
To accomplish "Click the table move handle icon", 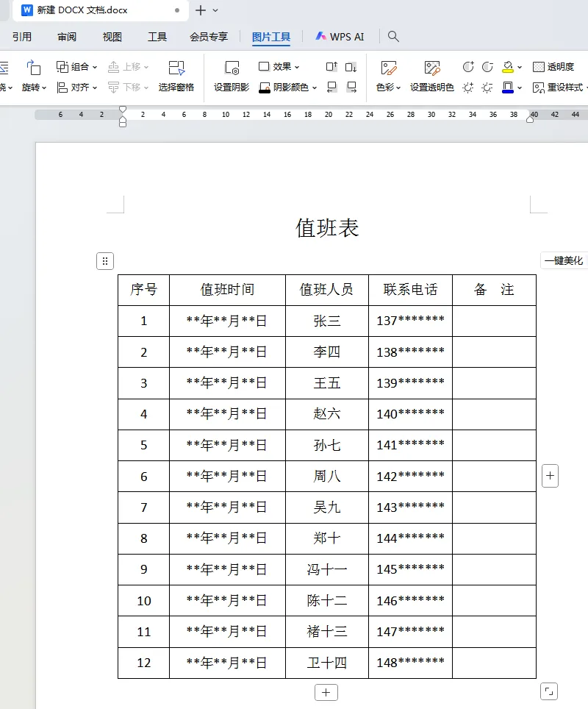I will pos(105,261).
